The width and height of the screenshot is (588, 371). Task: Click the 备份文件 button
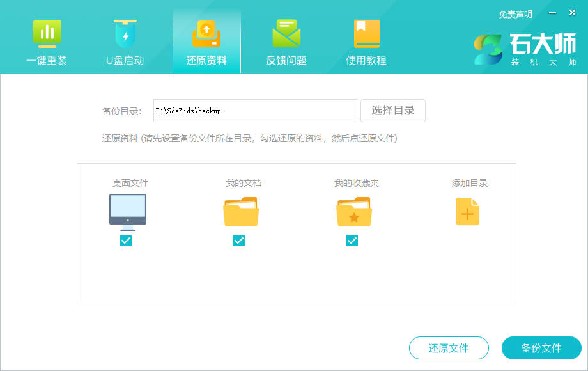pos(541,348)
